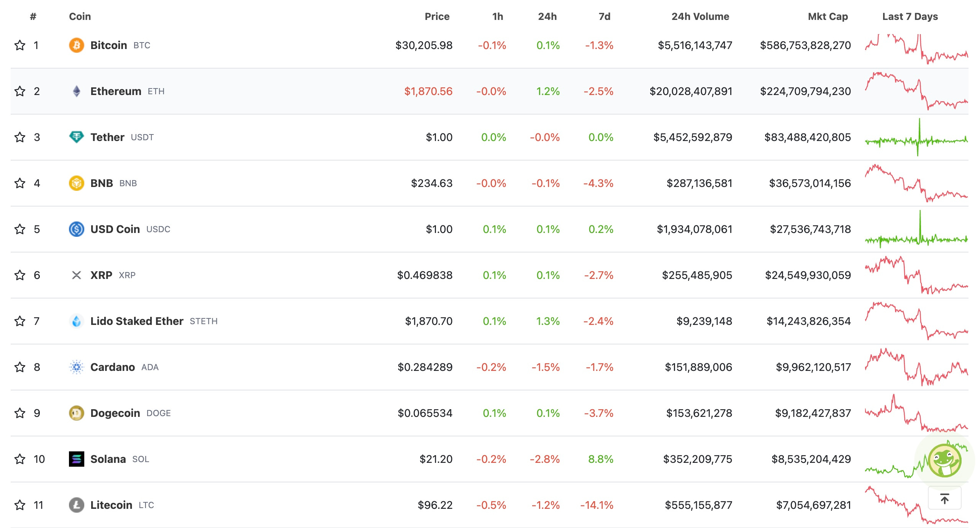Open Ethereum's 7-day sparkline chart

point(916,91)
